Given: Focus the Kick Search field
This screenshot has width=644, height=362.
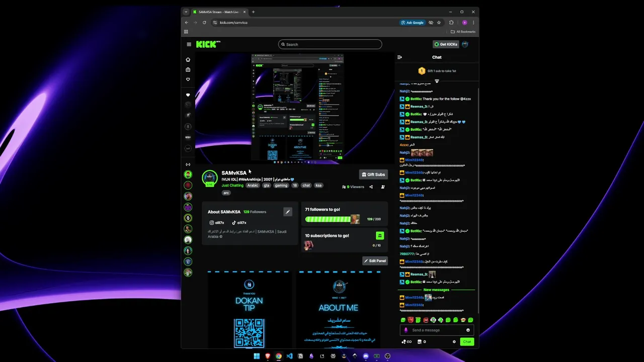Looking at the screenshot, I should [x=330, y=44].
